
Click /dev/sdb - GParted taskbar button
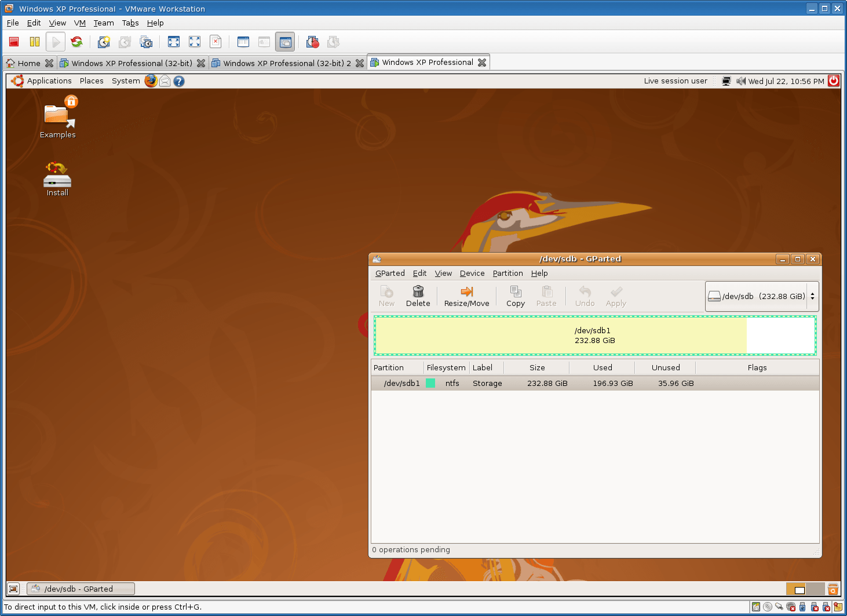pyautogui.click(x=81, y=589)
